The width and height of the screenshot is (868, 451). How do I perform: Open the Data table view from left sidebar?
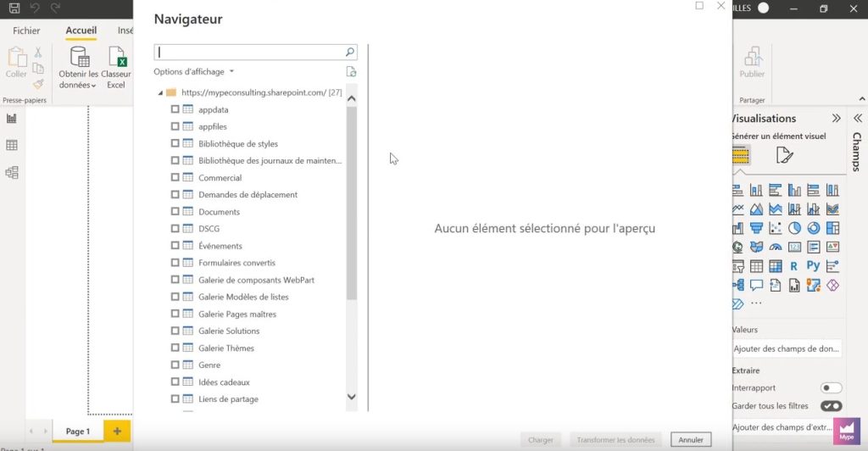(x=12, y=145)
